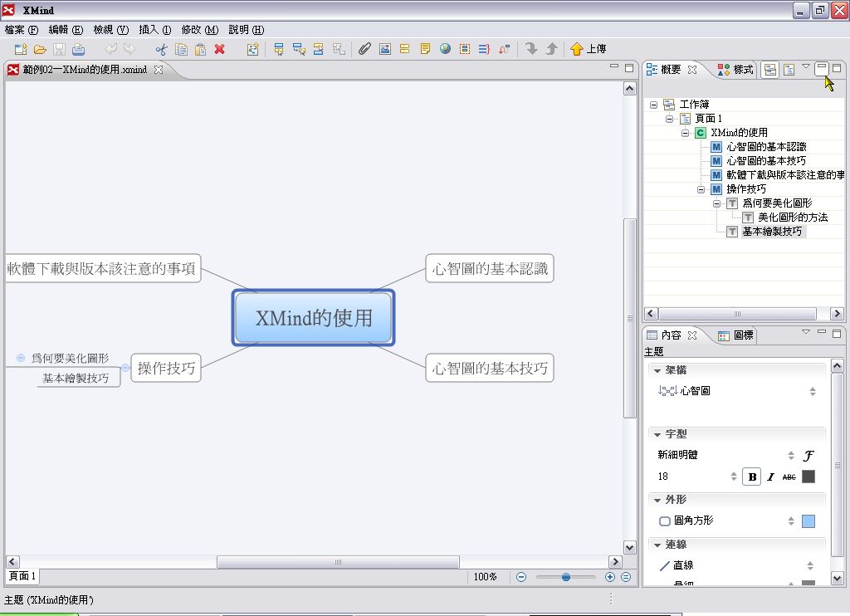Screen dimensions: 850x616
Task: Collapse the 工作簿 tree node
Action: point(654,105)
